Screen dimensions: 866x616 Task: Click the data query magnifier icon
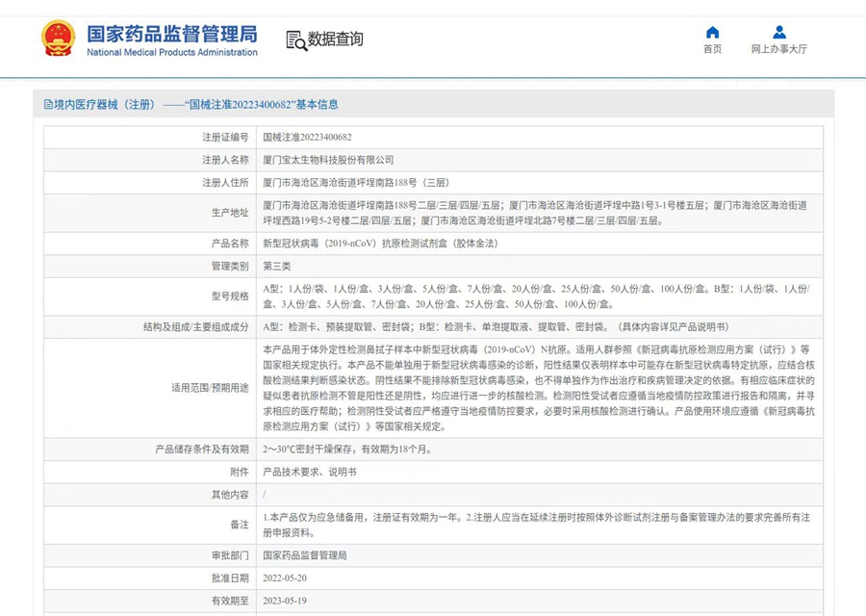click(296, 39)
